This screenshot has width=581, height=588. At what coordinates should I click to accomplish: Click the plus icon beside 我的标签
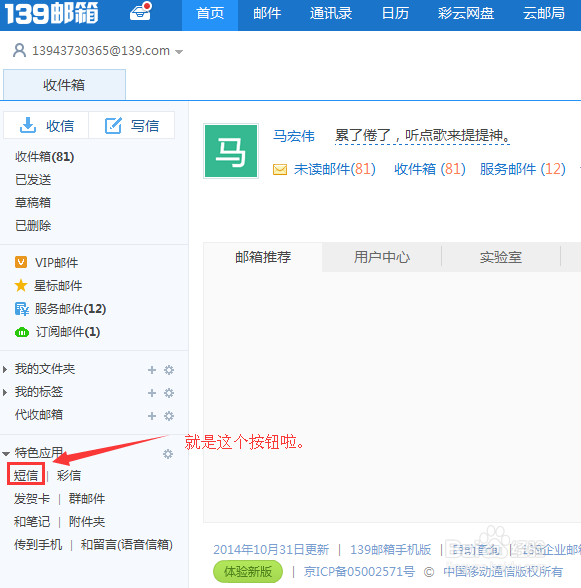point(152,393)
